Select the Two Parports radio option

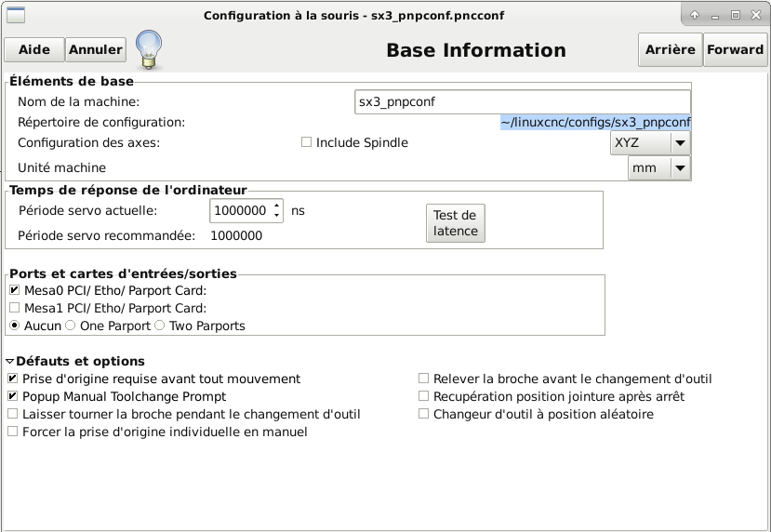pyautogui.click(x=159, y=326)
